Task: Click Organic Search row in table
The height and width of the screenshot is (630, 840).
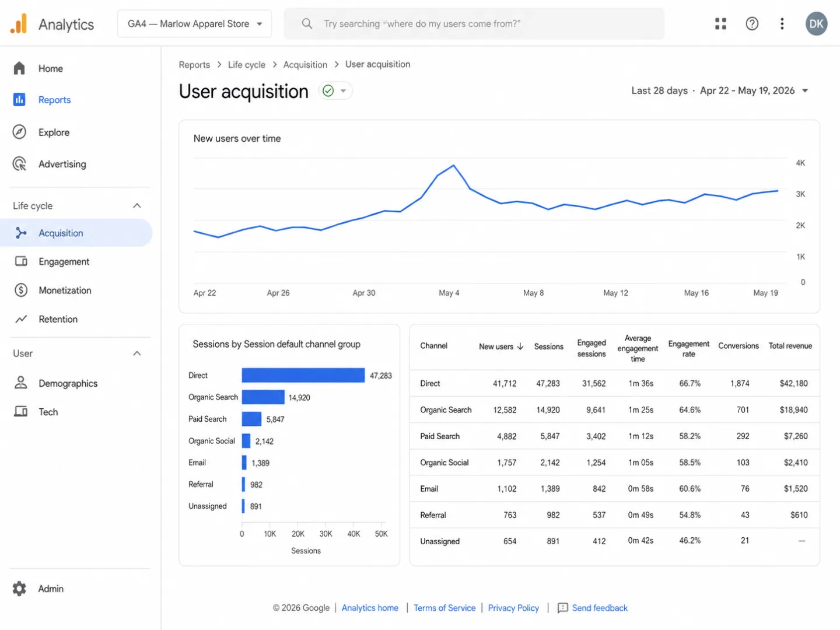Action: click(x=614, y=410)
